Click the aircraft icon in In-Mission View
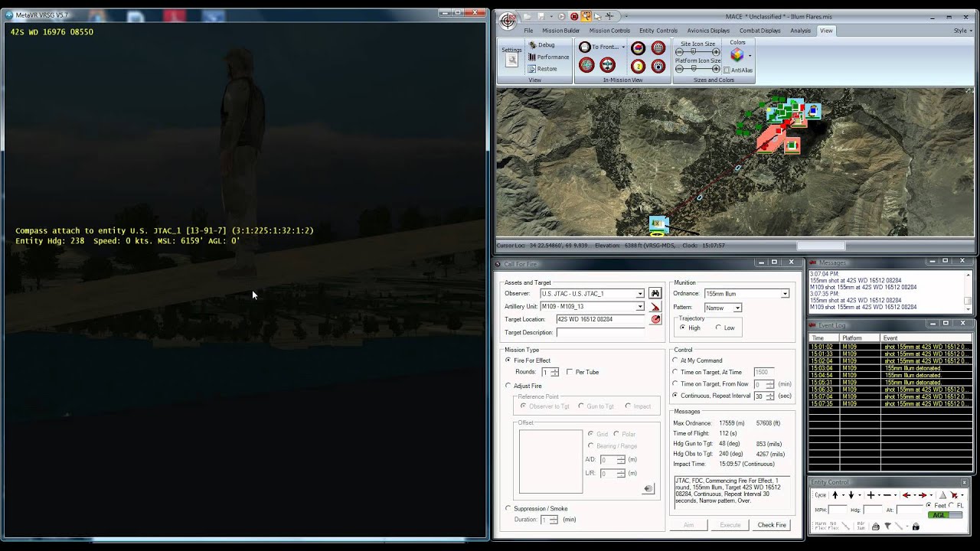This screenshot has height=551, width=980. coord(607,66)
